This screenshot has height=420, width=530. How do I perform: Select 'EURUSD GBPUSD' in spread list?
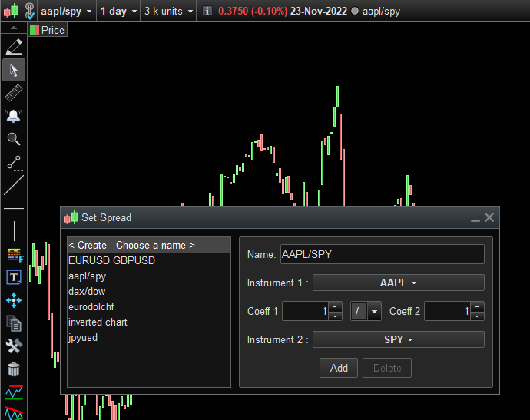[x=149, y=260]
